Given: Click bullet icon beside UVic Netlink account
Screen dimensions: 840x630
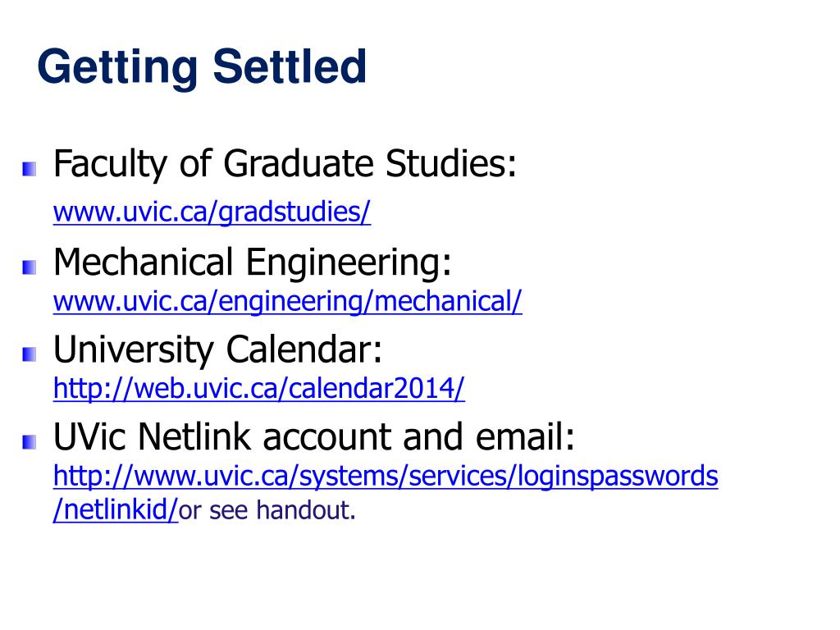Looking at the screenshot, I should tap(30, 442).
